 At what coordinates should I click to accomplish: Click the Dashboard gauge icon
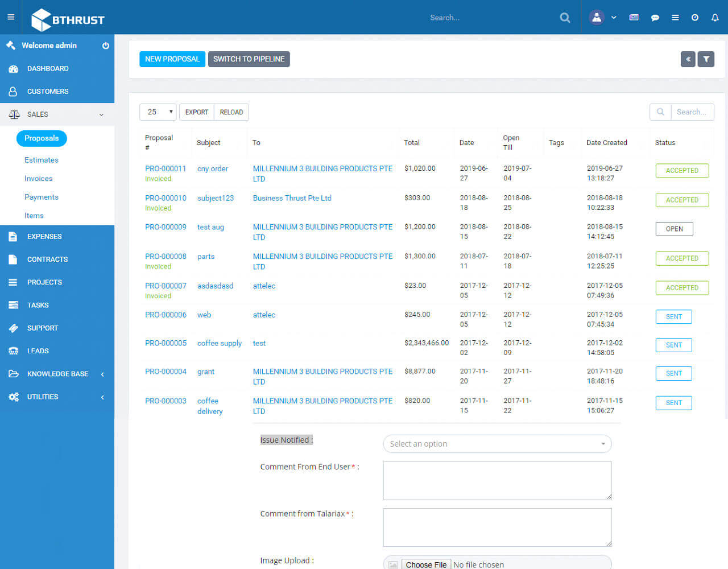tap(14, 69)
